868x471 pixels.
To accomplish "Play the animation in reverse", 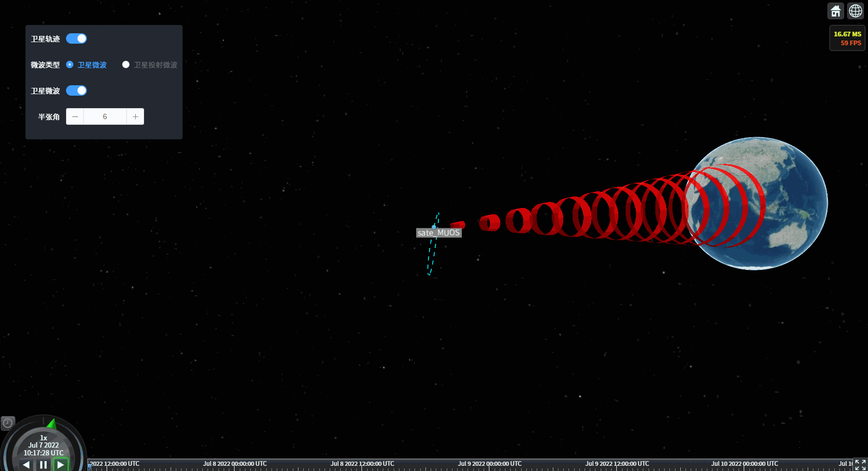I will coord(27,465).
